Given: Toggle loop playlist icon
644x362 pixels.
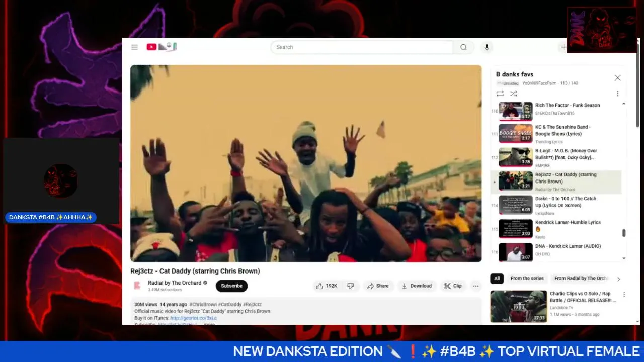Looking at the screenshot, I should pyautogui.click(x=500, y=94).
